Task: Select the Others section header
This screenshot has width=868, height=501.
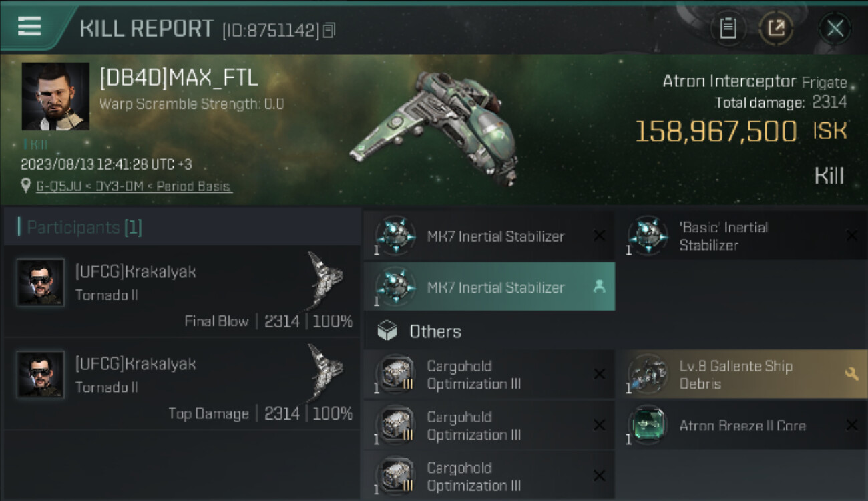Action: (x=434, y=331)
